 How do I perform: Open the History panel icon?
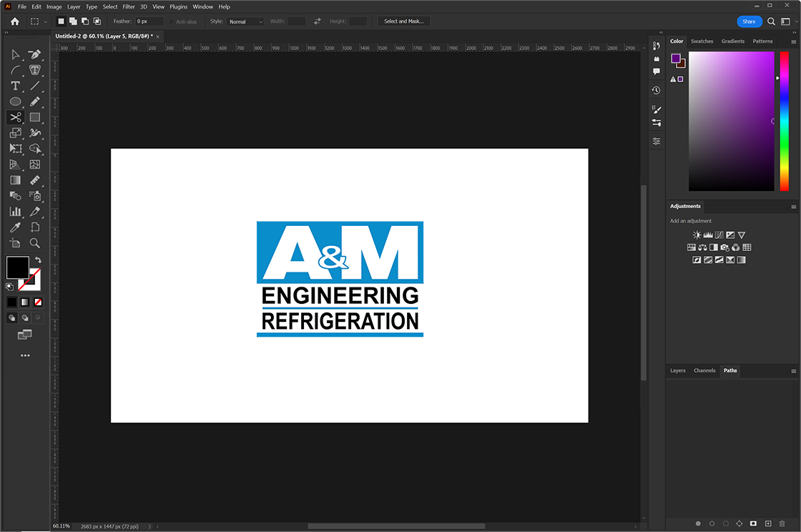(657, 90)
